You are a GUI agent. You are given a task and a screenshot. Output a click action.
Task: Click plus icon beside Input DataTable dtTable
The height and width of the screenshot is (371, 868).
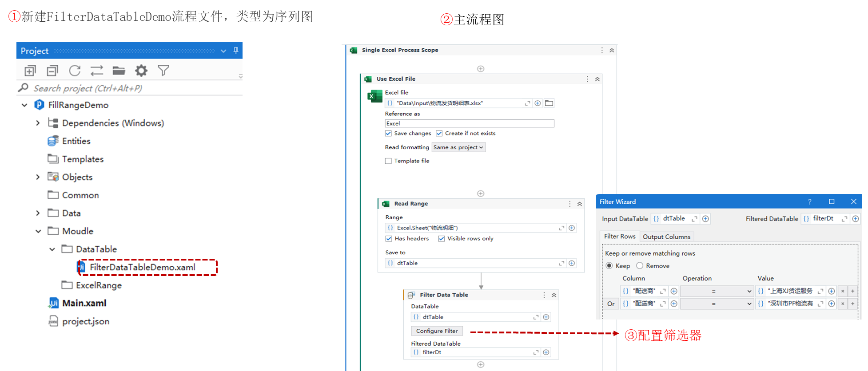point(705,219)
